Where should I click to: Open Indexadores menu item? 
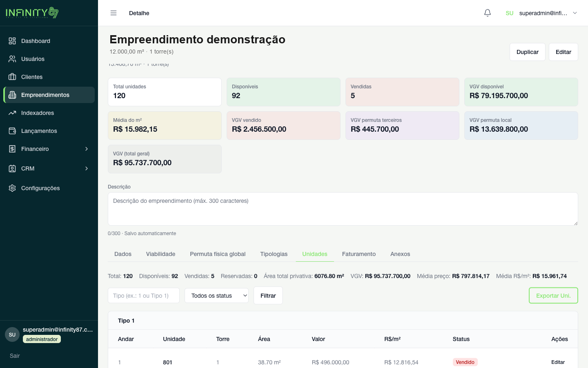(49, 113)
